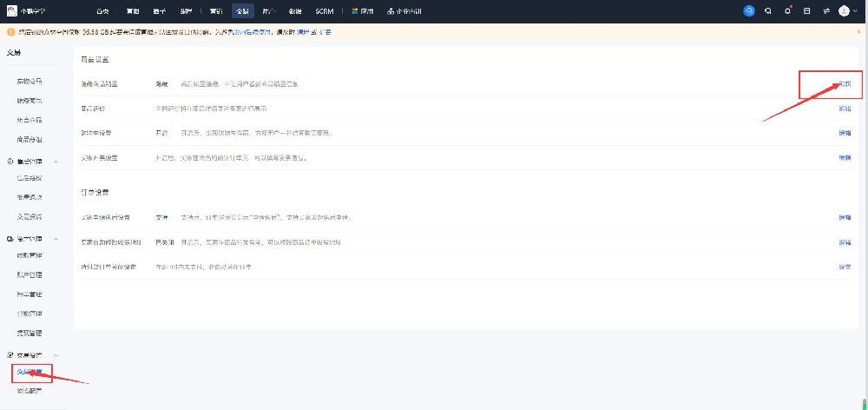Click the 小鹅通 shop logo at top left

pos(11,11)
